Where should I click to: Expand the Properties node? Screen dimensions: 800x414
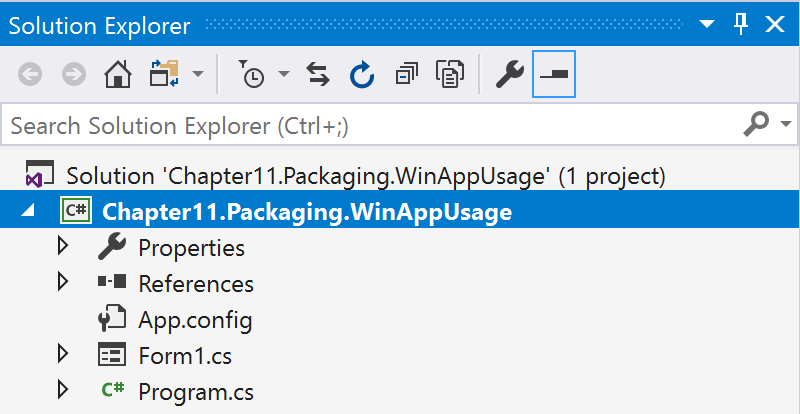(x=63, y=247)
